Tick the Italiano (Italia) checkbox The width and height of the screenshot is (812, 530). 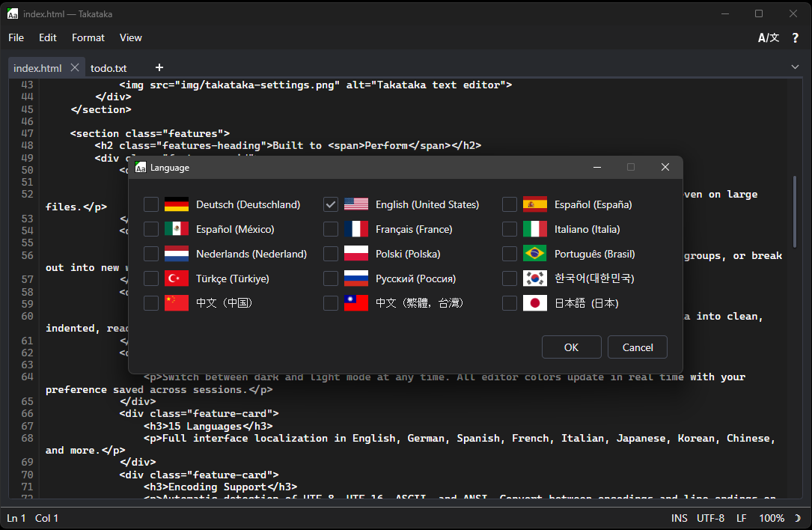pyautogui.click(x=510, y=229)
